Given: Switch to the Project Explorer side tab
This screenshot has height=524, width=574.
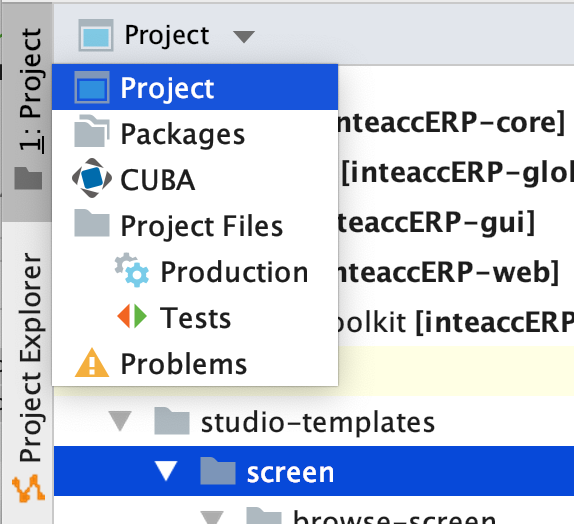Looking at the screenshot, I should [28, 375].
